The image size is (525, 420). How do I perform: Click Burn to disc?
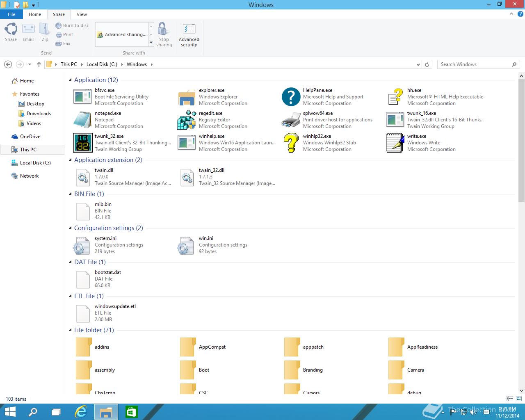click(x=72, y=25)
